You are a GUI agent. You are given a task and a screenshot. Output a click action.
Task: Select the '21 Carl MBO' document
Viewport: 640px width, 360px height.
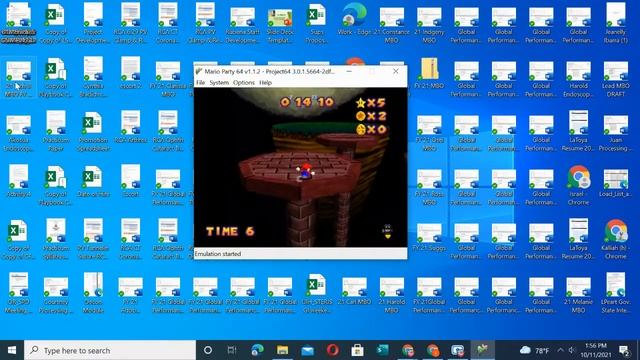(354, 291)
